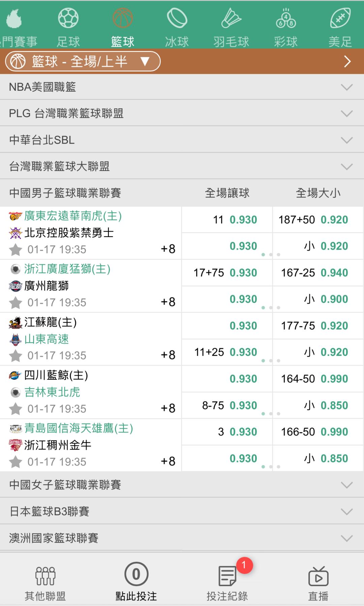The image size is (364, 606).
Task: Toggle favorite star for 青島國信海天雄鷹 match
Action: 16,462
